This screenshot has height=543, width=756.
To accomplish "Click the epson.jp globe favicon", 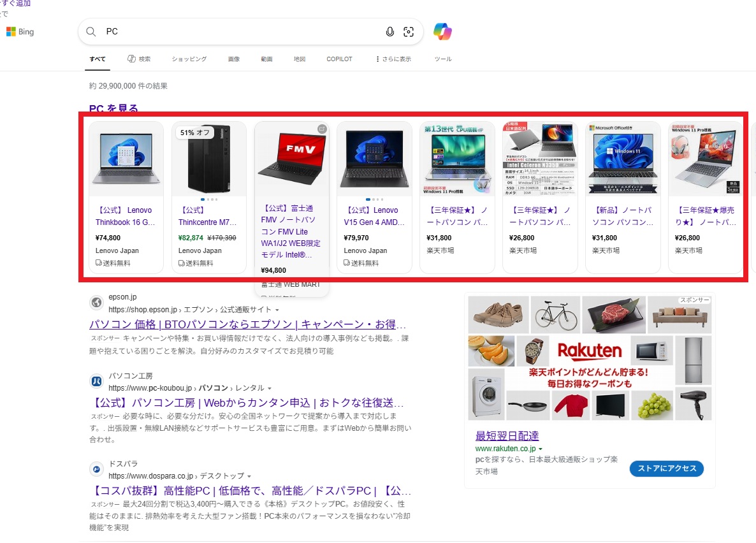I will tap(96, 303).
